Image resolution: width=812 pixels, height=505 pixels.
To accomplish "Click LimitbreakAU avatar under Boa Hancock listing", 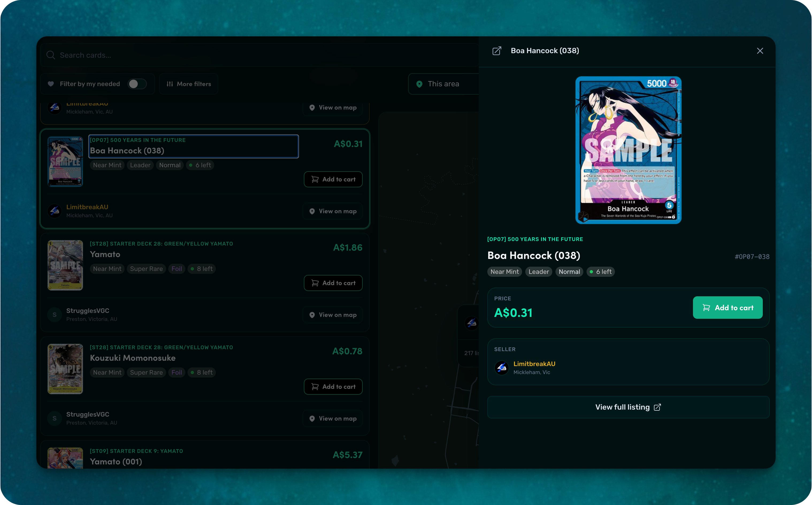I will pyautogui.click(x=55, y=211).
